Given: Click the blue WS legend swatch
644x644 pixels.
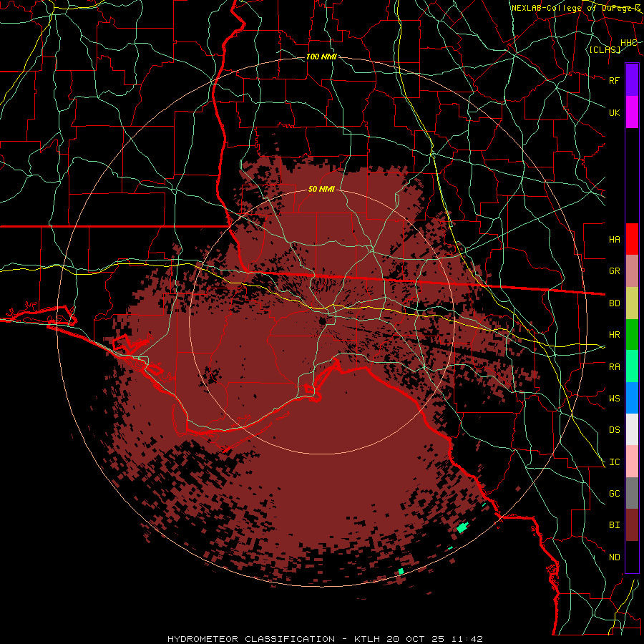Looking at the screenshot, I should click(632, 398).
